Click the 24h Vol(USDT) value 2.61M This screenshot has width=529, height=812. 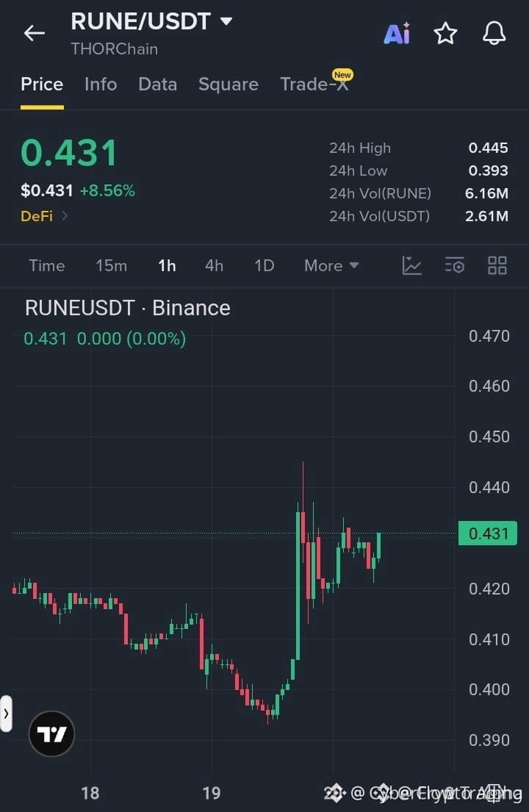click(486, 217)
